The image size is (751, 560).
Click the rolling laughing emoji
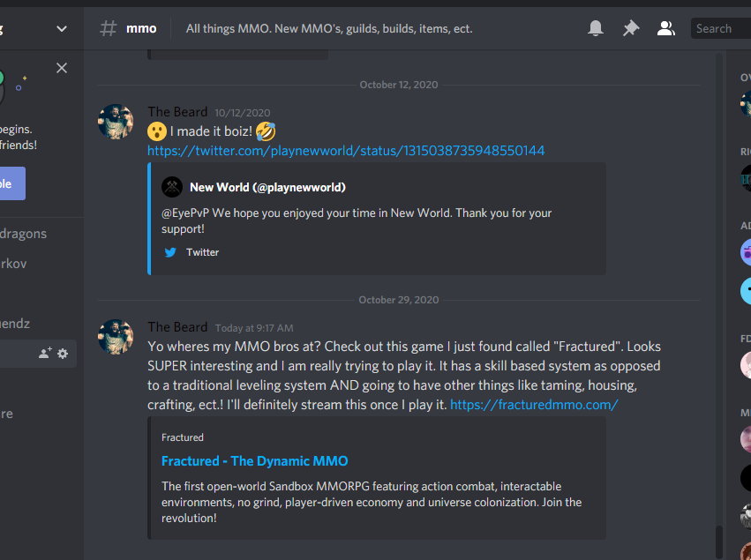click(266, 131)
